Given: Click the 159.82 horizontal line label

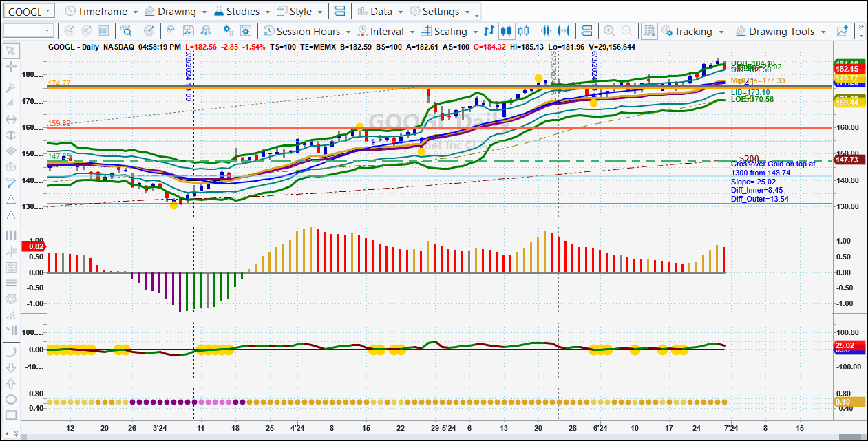Looking at the screenshot, I should click(59, 124).
